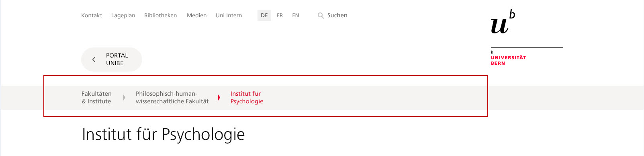644x156 pixels.
Task: Open the Kontakt page
Action: (92, 15)
